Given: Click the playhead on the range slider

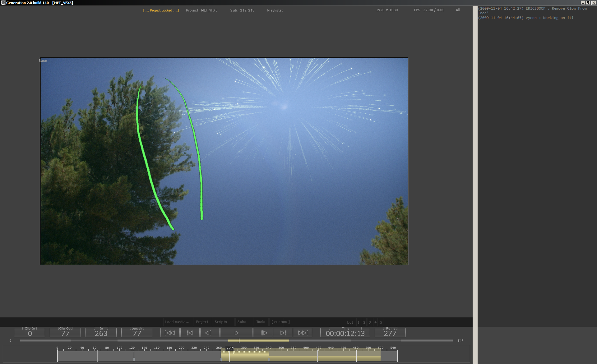Looking at the screenshot, I should pyautogui.click(x=239, y=341).
